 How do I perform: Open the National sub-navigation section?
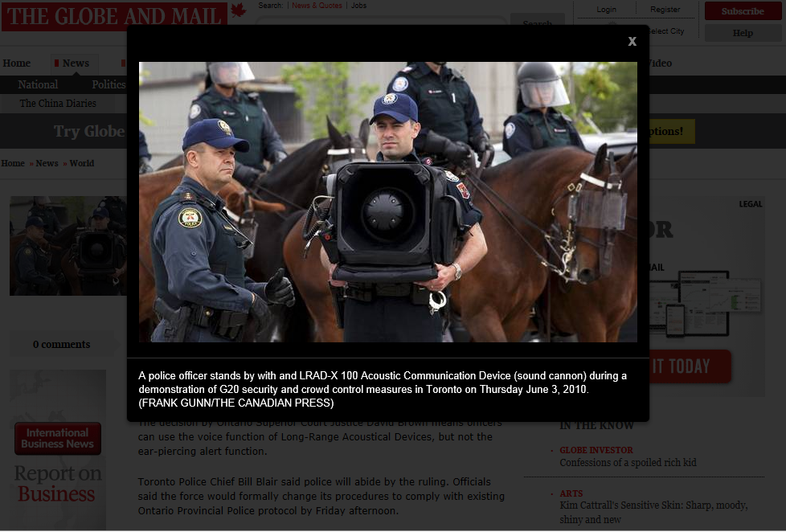pos(38,84)
